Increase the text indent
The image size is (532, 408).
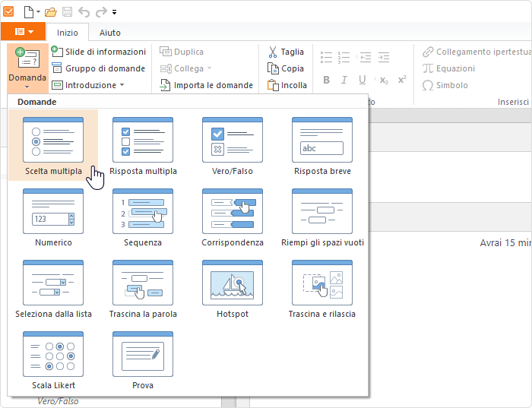point(384,57)
